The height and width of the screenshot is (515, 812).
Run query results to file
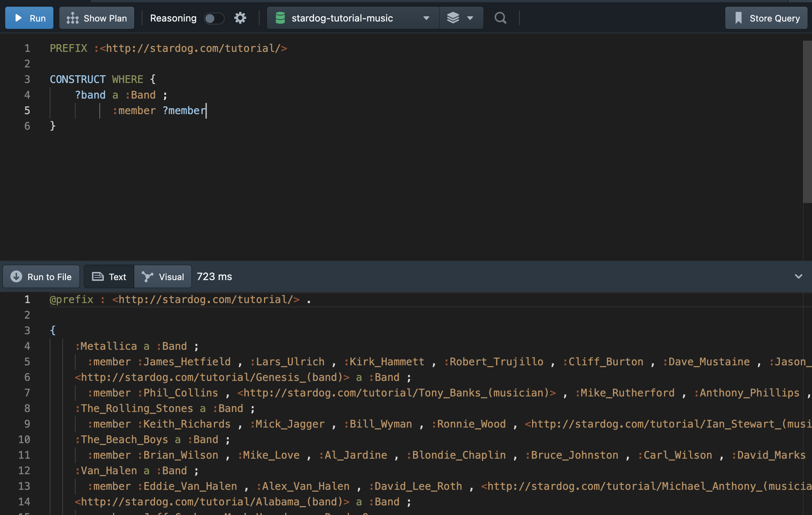click(41, 276)
